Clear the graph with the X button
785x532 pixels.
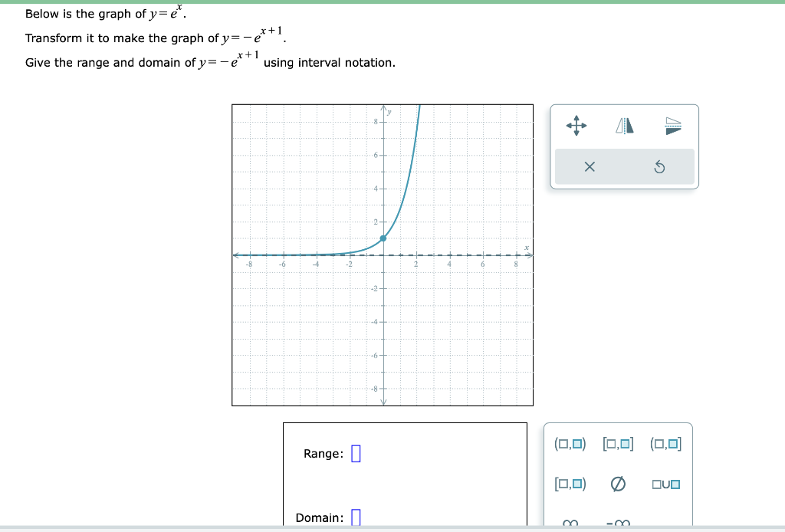click(590, 166)
